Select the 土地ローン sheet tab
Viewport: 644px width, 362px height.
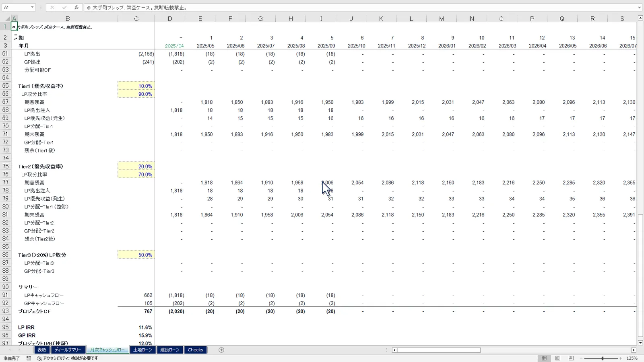tap(142, 350)
